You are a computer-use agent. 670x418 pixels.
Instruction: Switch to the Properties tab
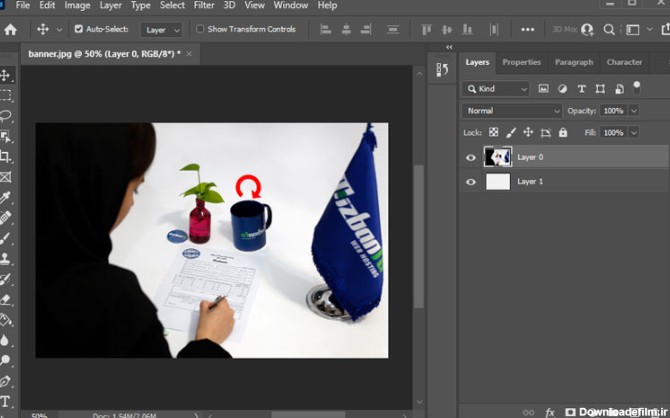[x=521, y=62]
